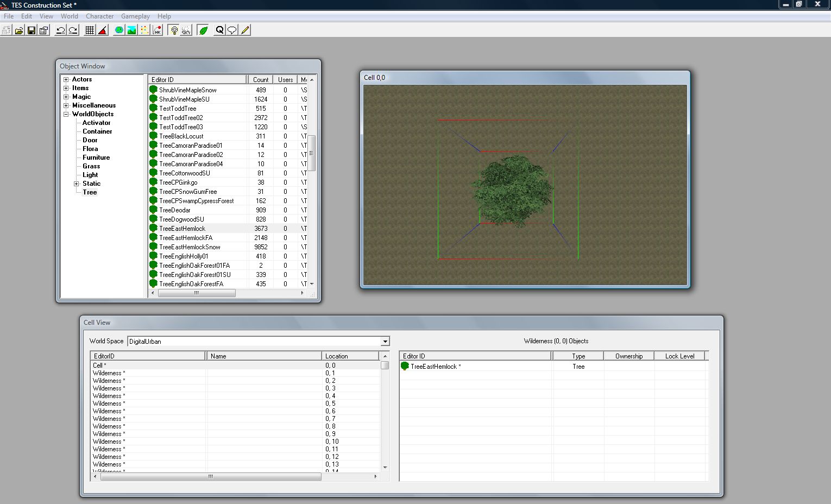This screenshot has width=831, height=504.
Task: Open the Quest Q toolbar icon
Action: click(x=220, y=30)
